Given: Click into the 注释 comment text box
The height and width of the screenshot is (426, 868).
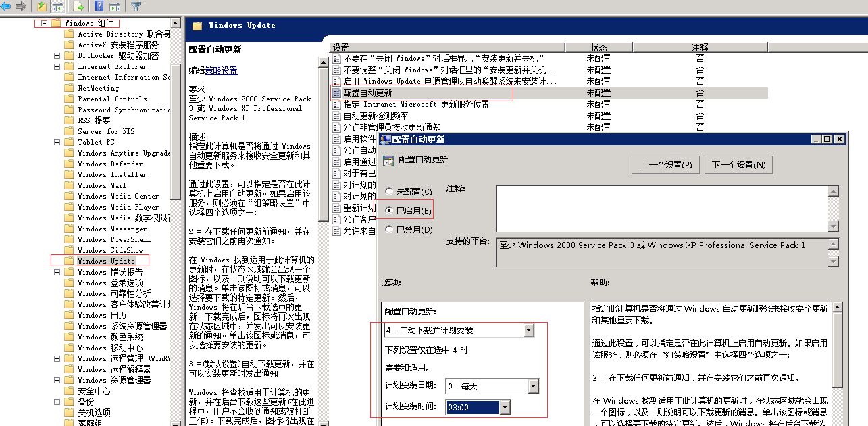Looking at the screenshot, I should (662, 209).
